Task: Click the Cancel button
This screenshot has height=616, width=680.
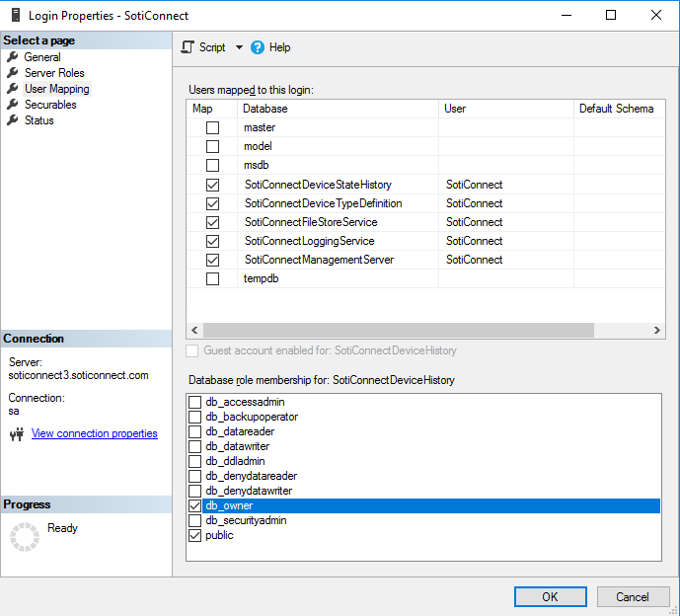Action: point(633,597)
